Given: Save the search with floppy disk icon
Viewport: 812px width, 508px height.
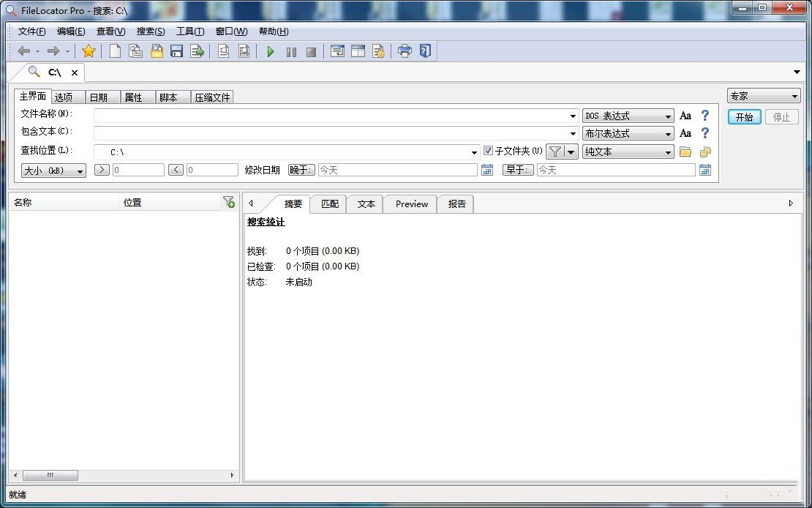Looking at the screenshot, I should [x=176, y=51].
